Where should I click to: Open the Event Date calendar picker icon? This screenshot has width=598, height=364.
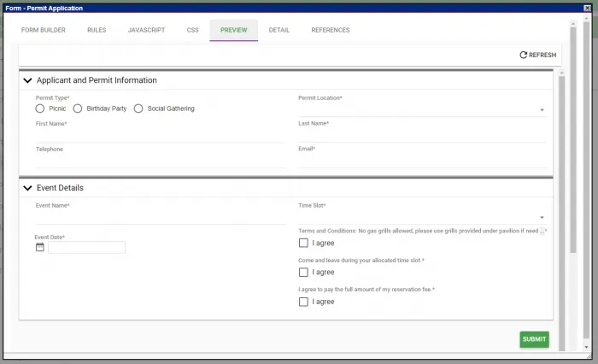40,247
